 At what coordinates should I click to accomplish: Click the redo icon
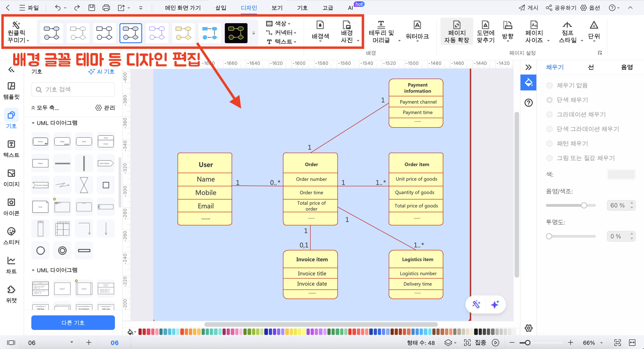tap(77, 8)
